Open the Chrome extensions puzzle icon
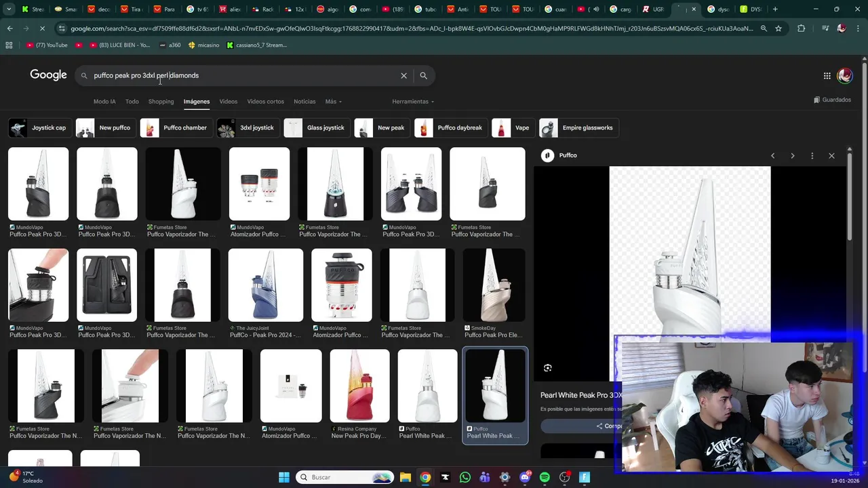This screenshot has height=488, width=868. pyautogui.click(x=801, y=28)
